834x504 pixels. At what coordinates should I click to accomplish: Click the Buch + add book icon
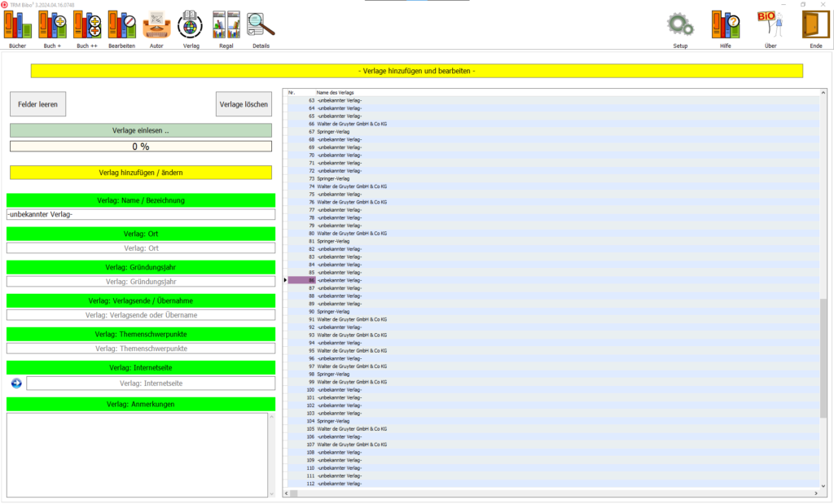(53, 25)
